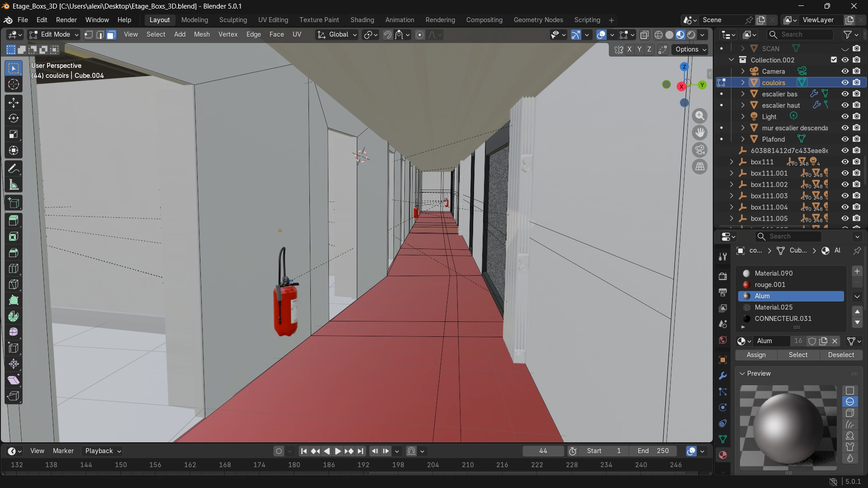Switch to the UV Editing workspace tab

273,20
